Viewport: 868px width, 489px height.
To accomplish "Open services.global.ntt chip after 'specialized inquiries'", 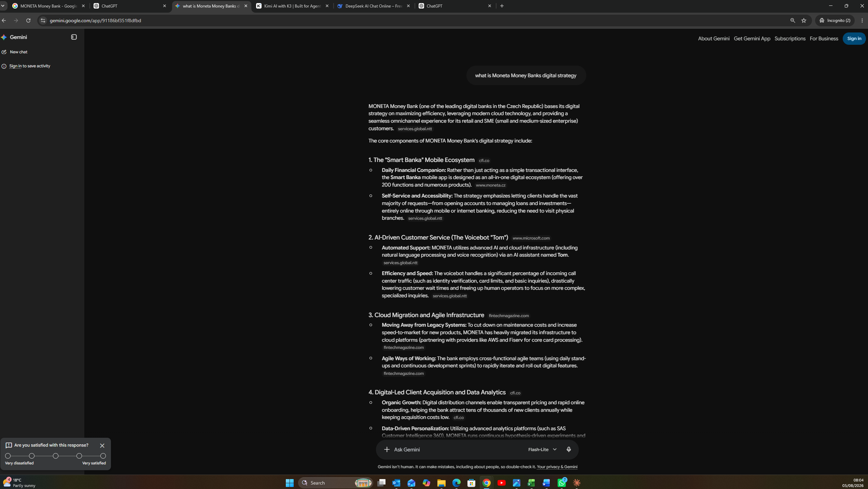I will [449, 296].
